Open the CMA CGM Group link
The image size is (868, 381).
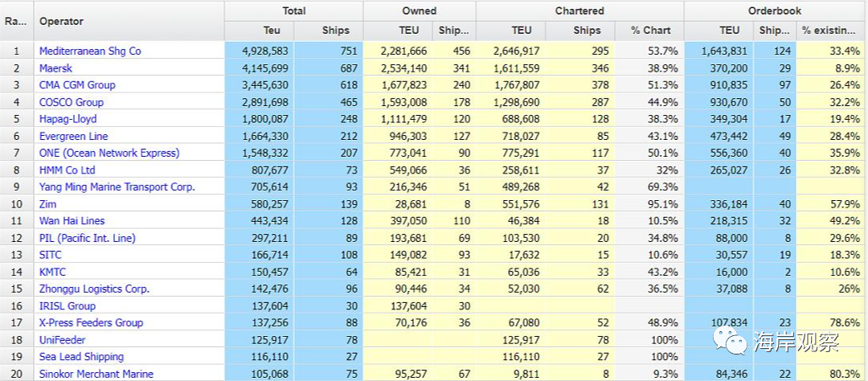tap(77, 84)
